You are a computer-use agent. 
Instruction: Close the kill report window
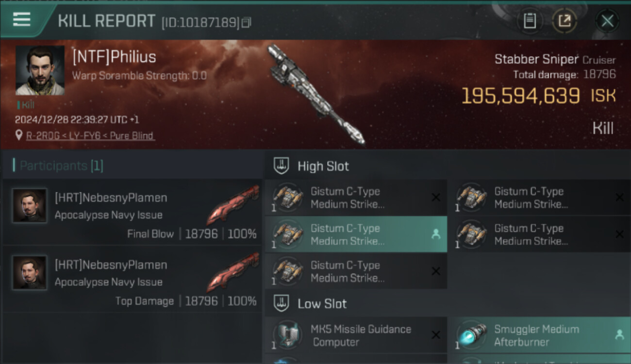[607, 21]
